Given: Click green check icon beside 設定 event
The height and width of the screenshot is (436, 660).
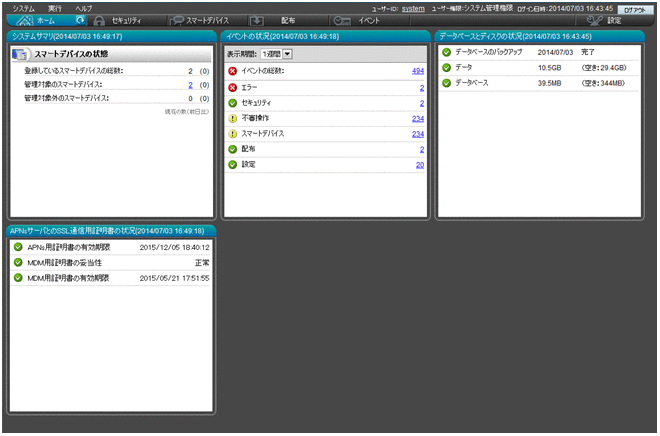Looking at the screenshot, I should pos(232,165).
